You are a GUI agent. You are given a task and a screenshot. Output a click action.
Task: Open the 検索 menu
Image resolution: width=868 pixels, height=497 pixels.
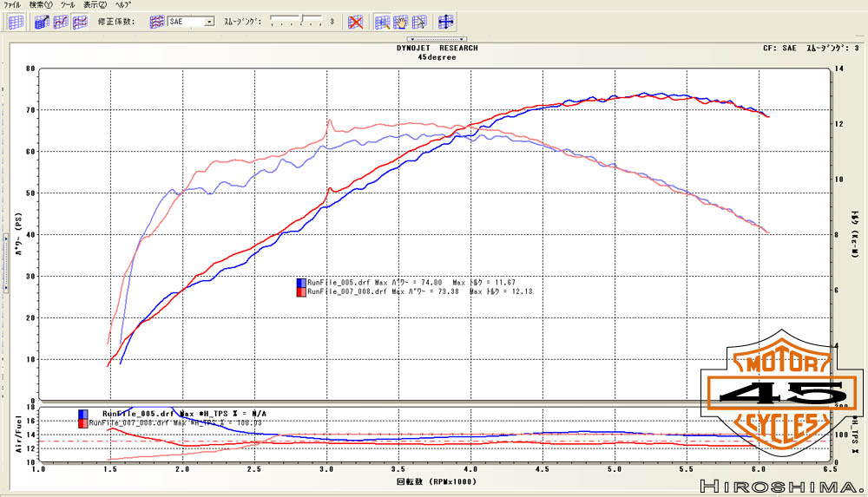coord(41,5)
